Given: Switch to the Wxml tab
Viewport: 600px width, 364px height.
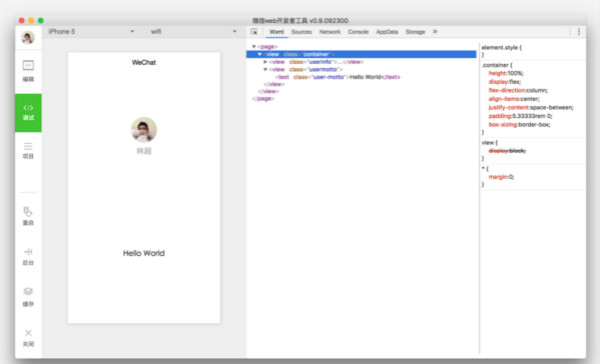Looking at the screenshot, I should 277,32.
